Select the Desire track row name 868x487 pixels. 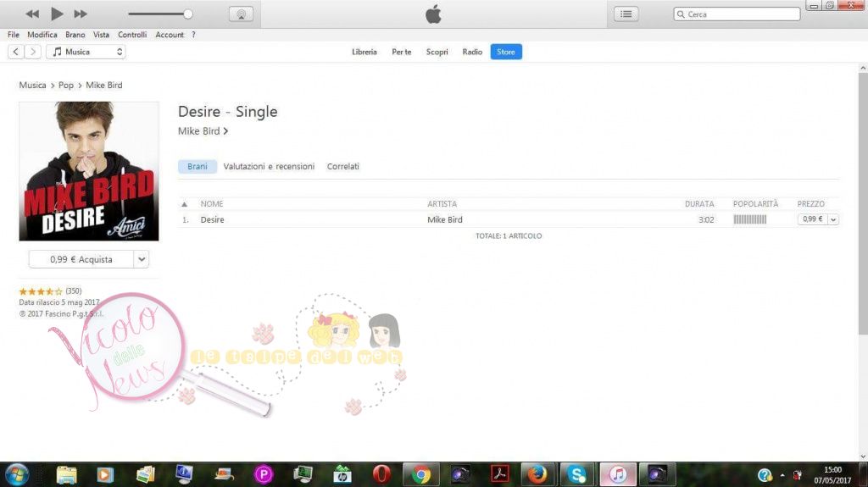(212, 219)
